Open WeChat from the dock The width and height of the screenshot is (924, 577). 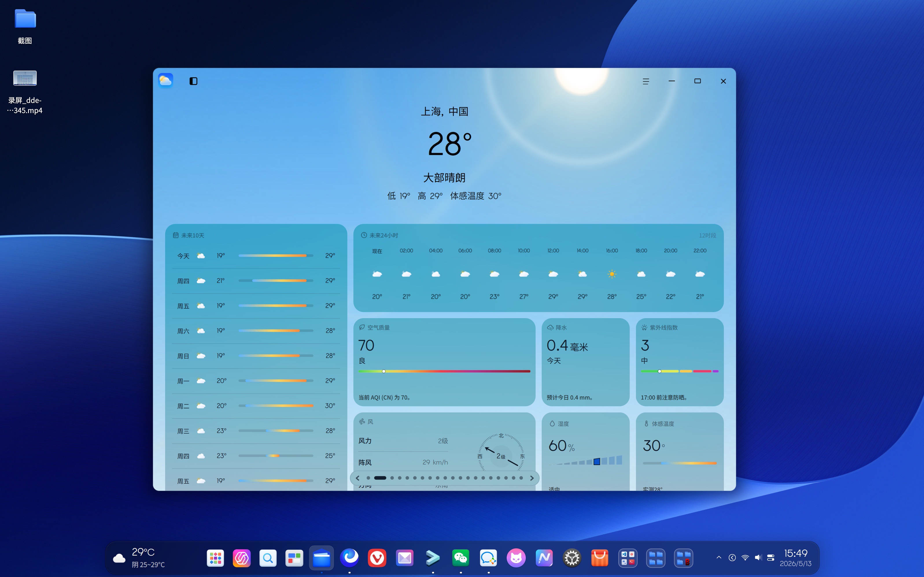pos(460,558)
